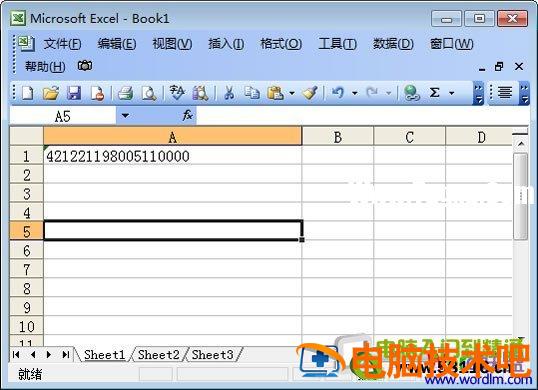Go to the previous sheet with the tab arrow
Screen dimensions: 538x390
tap(33, 354)
